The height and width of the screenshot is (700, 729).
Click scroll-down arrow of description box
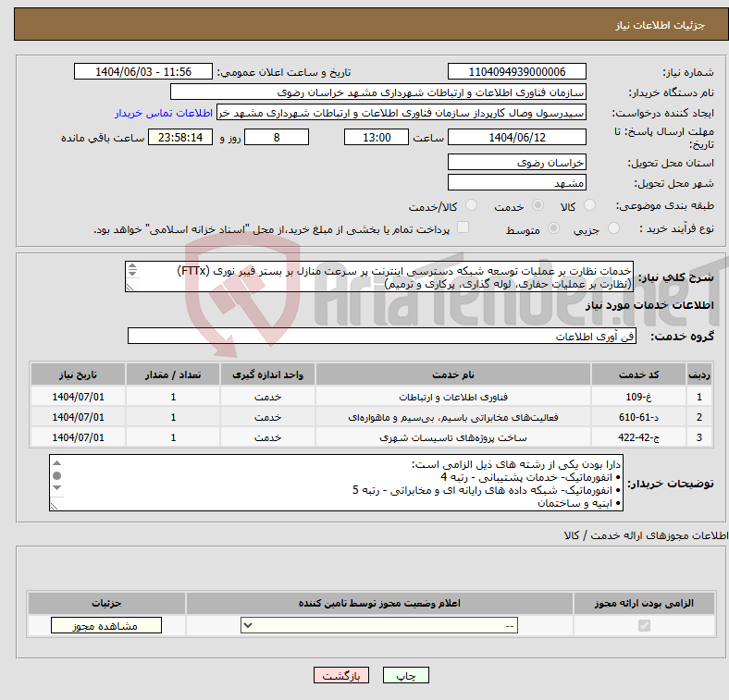click(x=132, y=273)
